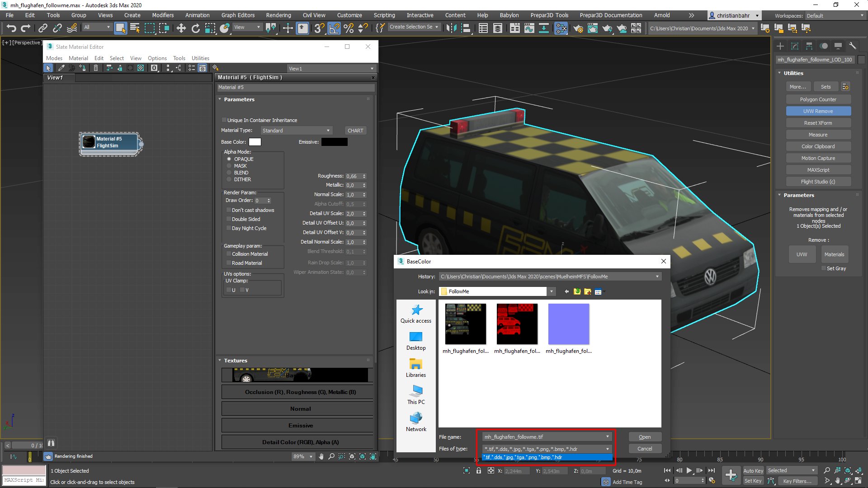
Task: Open the Rendering menu
Action: pyautogui.click(x=278, y=15)
